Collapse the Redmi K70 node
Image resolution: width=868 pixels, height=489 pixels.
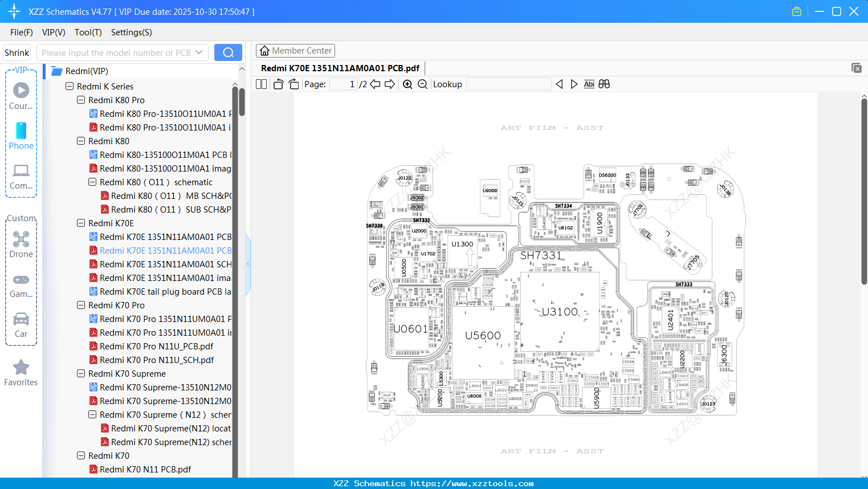tap(81, 455)
